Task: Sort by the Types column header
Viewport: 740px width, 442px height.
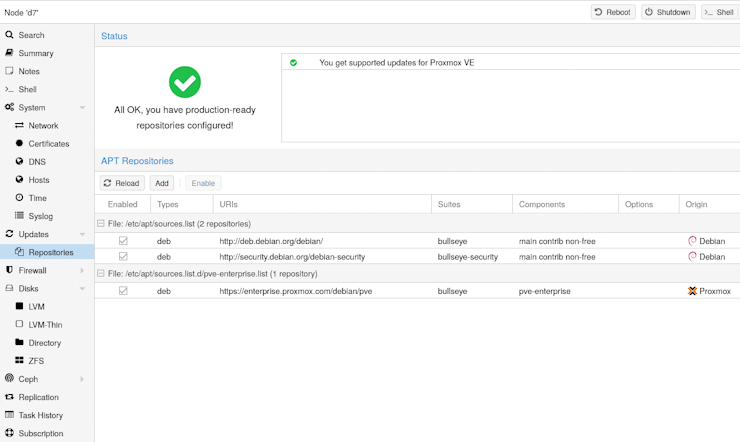Action: (x=182, y=204)
